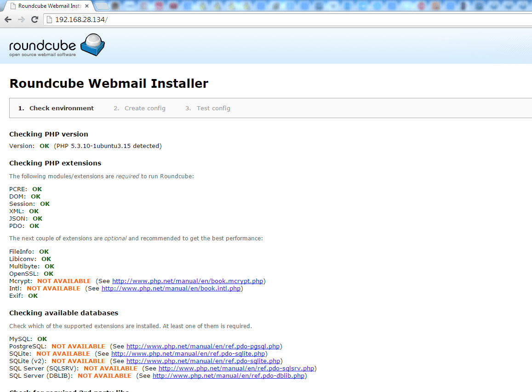
Task: Click the Libiconv OK status
Action: coord(46,259)
